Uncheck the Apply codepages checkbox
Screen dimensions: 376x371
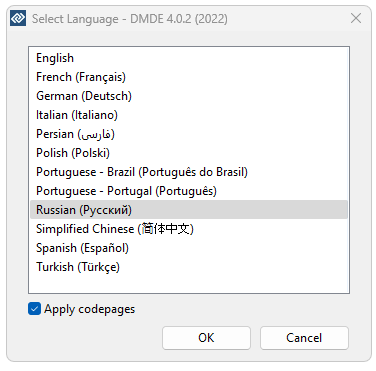coord(35,309)
